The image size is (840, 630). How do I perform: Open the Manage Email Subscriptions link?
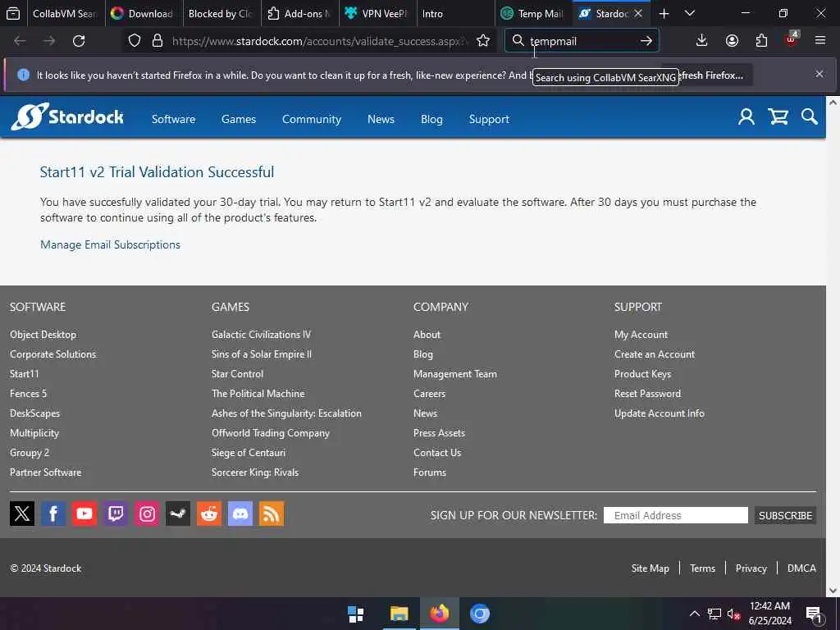(111, 244)
